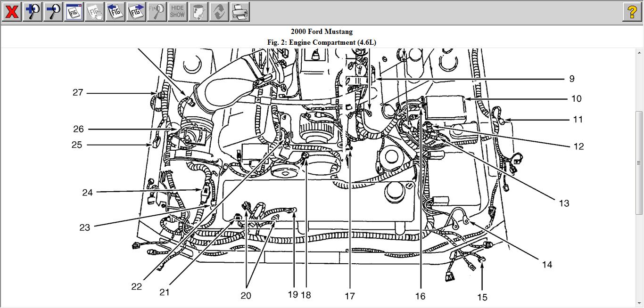Screen dimensions: 644x308
Task: Click the refresh arrows icon
Action: point(219,12)
